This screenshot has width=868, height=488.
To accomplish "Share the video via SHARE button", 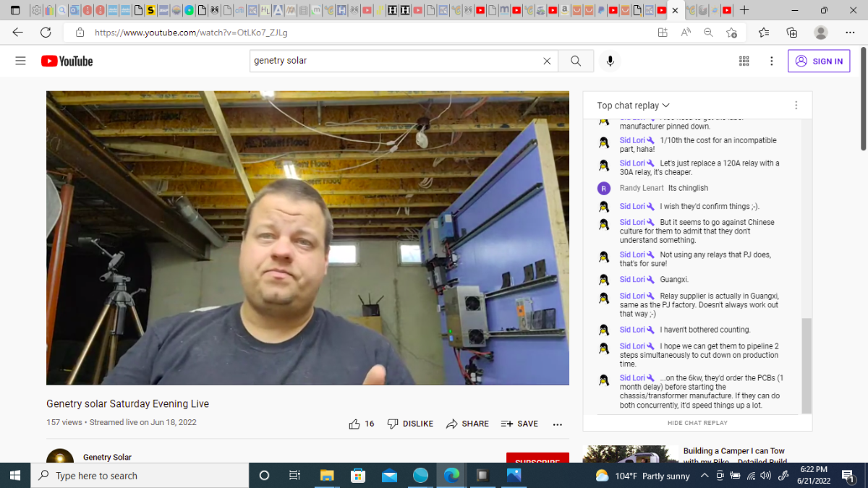I will 467,424.
